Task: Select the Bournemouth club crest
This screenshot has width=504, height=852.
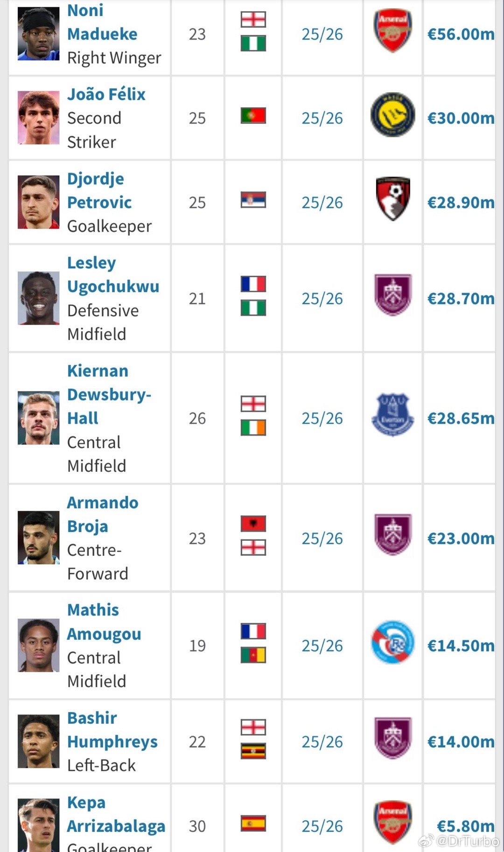Action: 393,199
